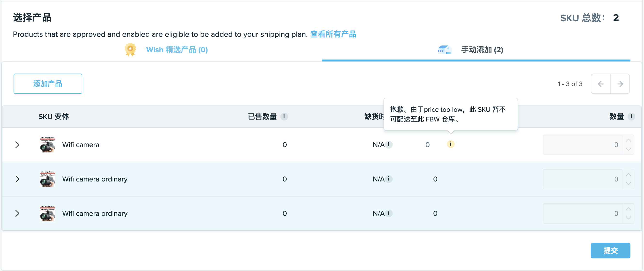The width and height of the screenshot is (644, 271).
Task: Click the quantity input field for Wifi camera ordinary
Action: pyautogui.click(x=583, y=179)
